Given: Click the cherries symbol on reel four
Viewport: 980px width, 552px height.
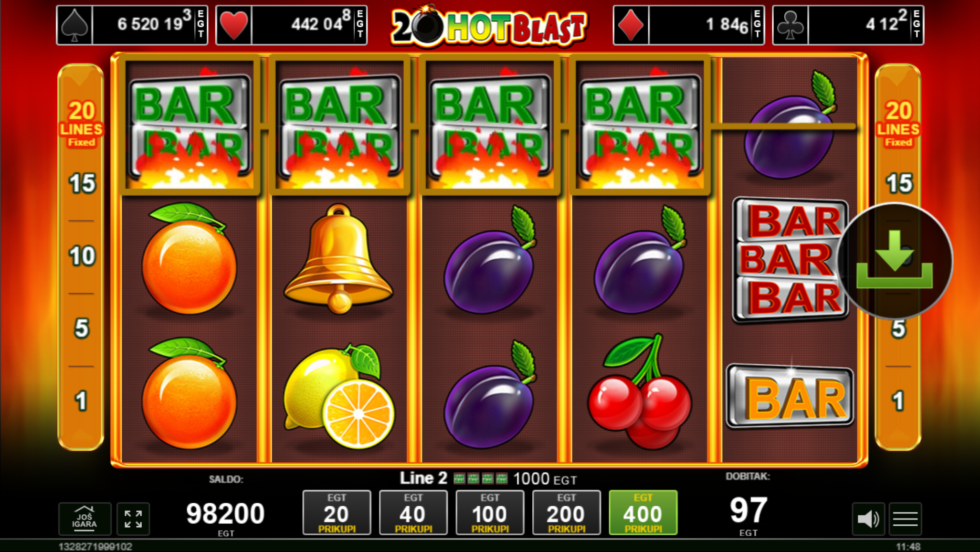Looking at the screenshot, I should [640, 392].
